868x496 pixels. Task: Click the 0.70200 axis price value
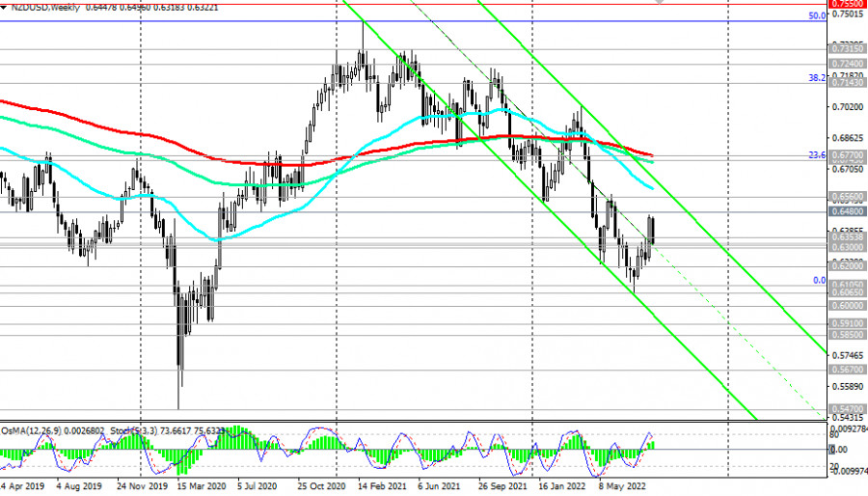[848, 107]
